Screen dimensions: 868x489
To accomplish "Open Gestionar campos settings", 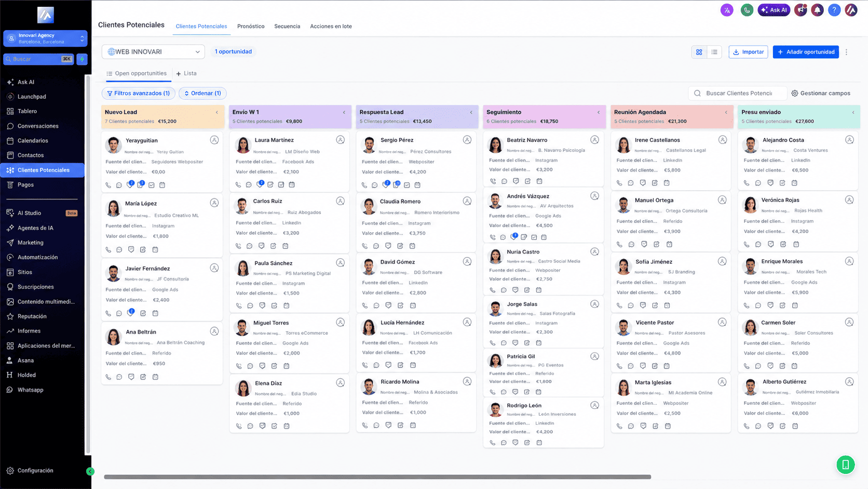I will point(821,93).
